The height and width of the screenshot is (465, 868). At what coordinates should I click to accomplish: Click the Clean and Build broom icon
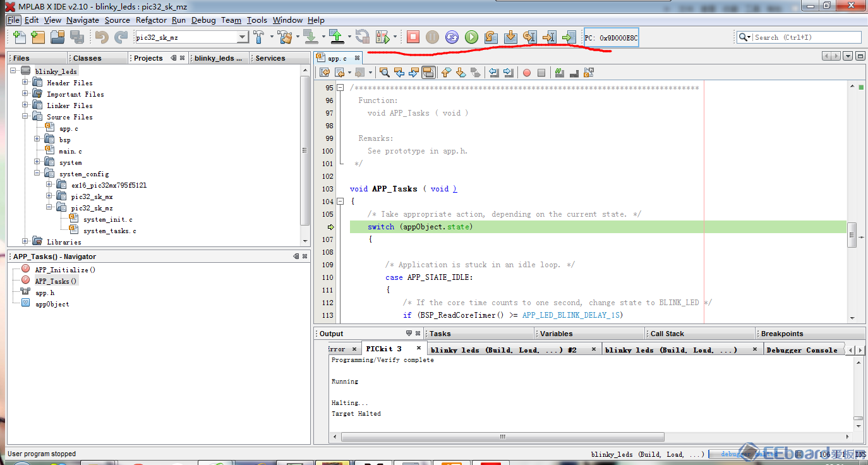click(285, 37)
